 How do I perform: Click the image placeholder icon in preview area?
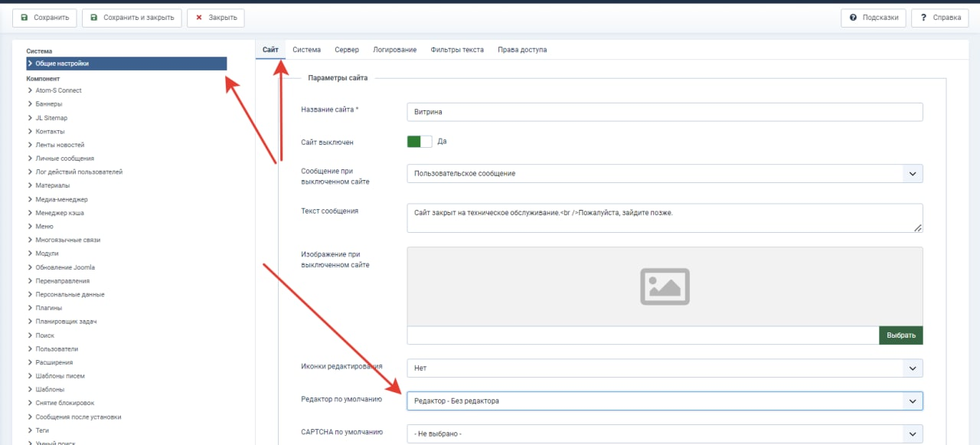[665, 286]
